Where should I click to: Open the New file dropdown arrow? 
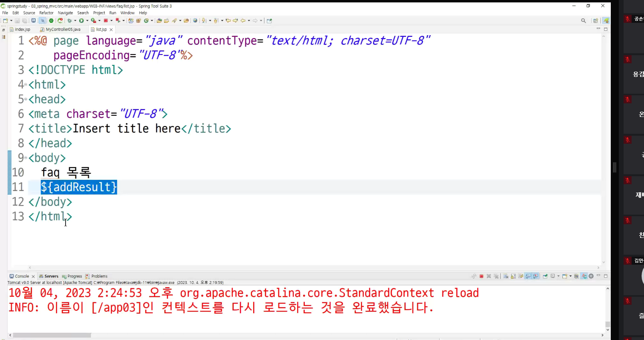[x=11, y=20]
